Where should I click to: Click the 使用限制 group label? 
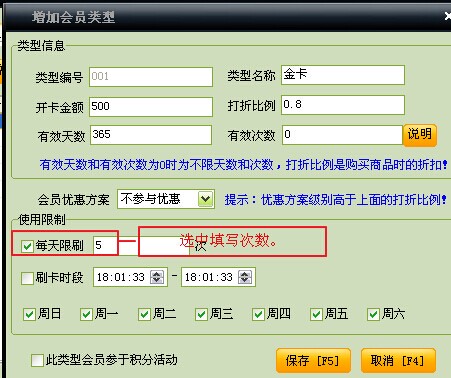[x=42, y=220]
